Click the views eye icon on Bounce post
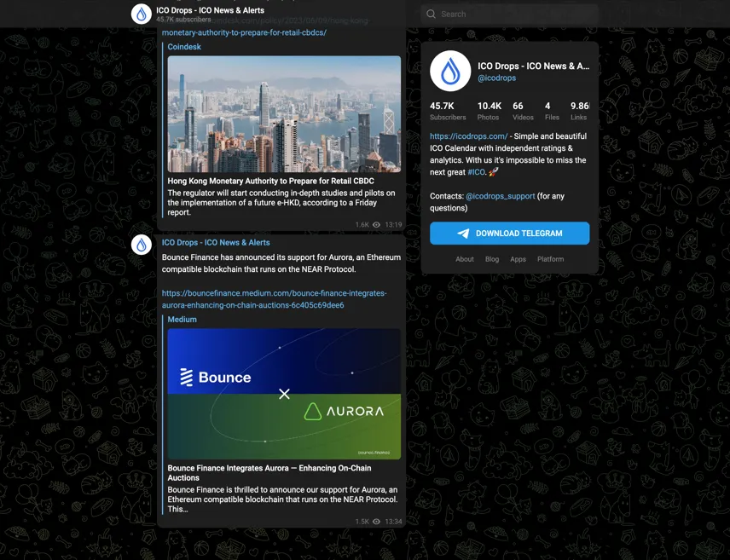730x560 pixels. pyautogui.click(x=377, y=522)
